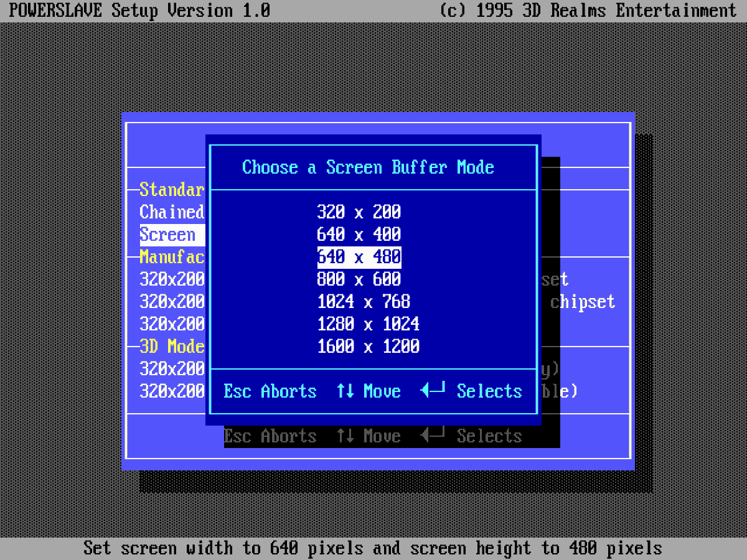Click Esc Aborts in the dialog footer
This screenshot has width=747, height=560.
pos(270,391)
